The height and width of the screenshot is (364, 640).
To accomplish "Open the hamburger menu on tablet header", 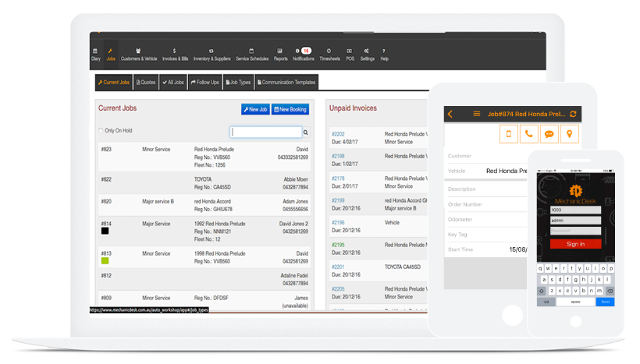I will click(477, 114).
